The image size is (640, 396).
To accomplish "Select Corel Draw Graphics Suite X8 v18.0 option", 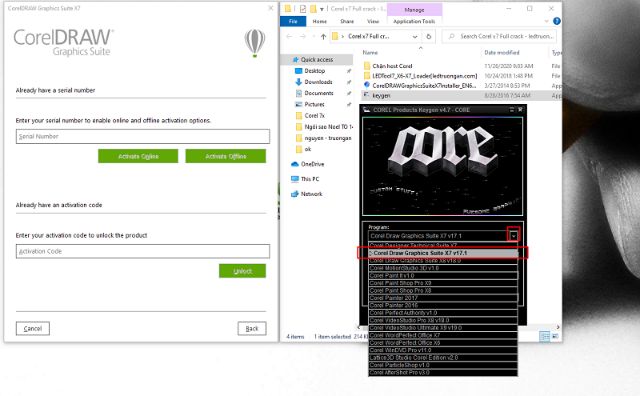I will [443, 260].
